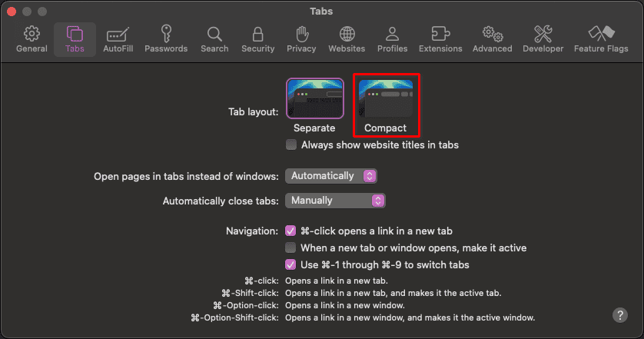Open the Passwords pane key icon
This screenshot has width=644, height=339.
coord(166,39)
